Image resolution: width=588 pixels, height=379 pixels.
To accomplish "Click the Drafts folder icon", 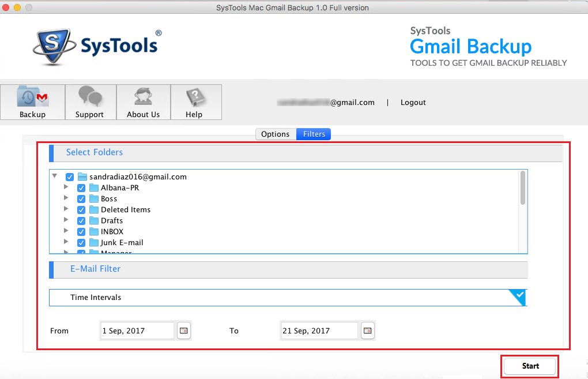I will [94, 220].
